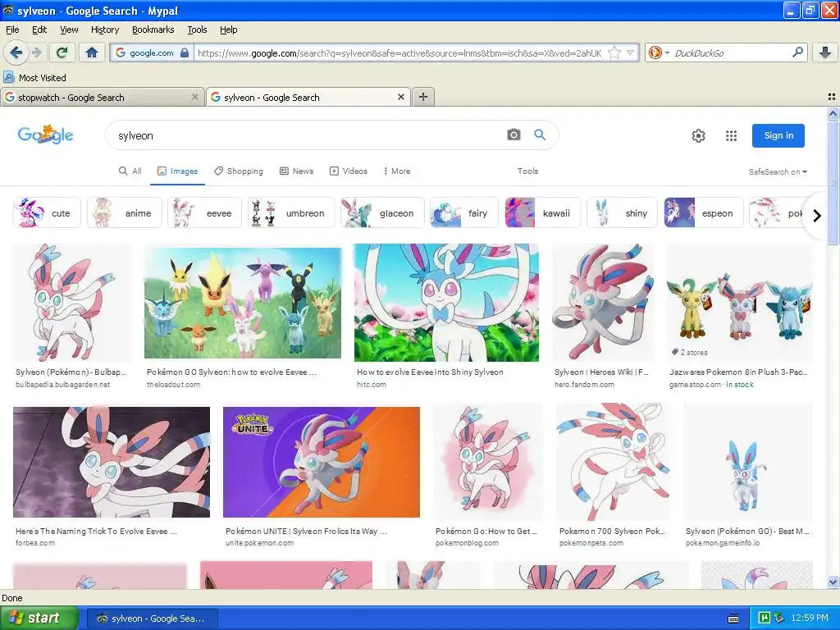The width and height of the screenshot is (840, 630).
Task: Open the Shiny Sylveon hitc.com image
Action: click(446, 303)
